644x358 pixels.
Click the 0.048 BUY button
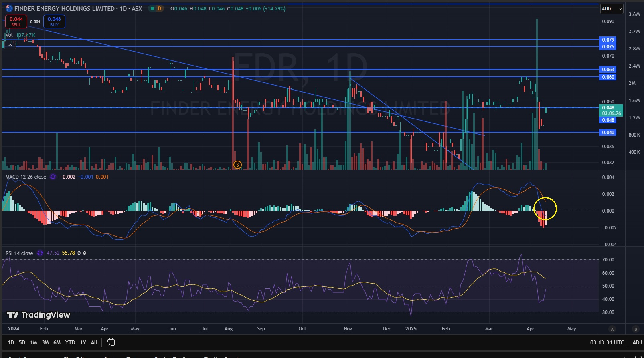pos(54,22)
